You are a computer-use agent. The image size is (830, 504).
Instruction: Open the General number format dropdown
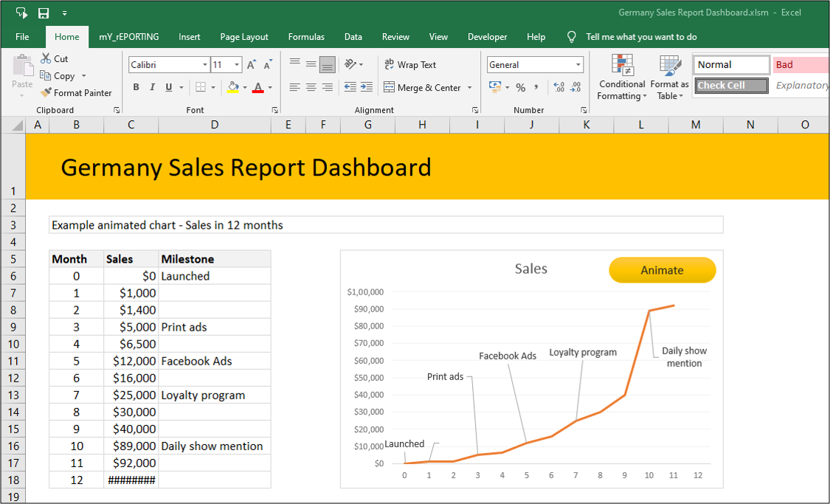tap(578, 65)
